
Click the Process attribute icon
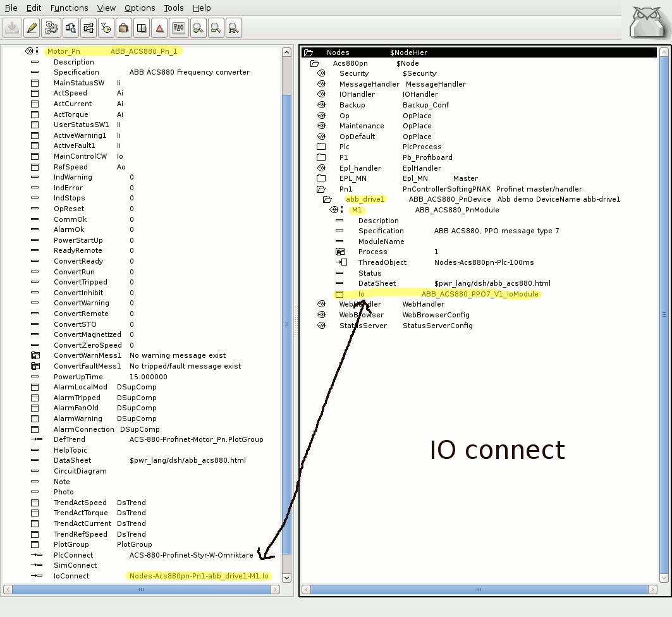[x=340, y=252]
